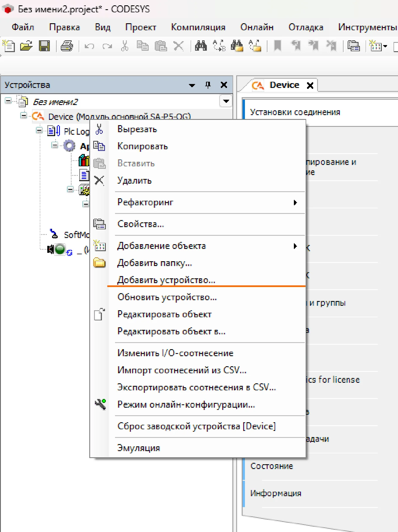Choose Импорт соотнесений из CSV...
398x532 pixels.
pyautogui.click(x=197, y=370)
